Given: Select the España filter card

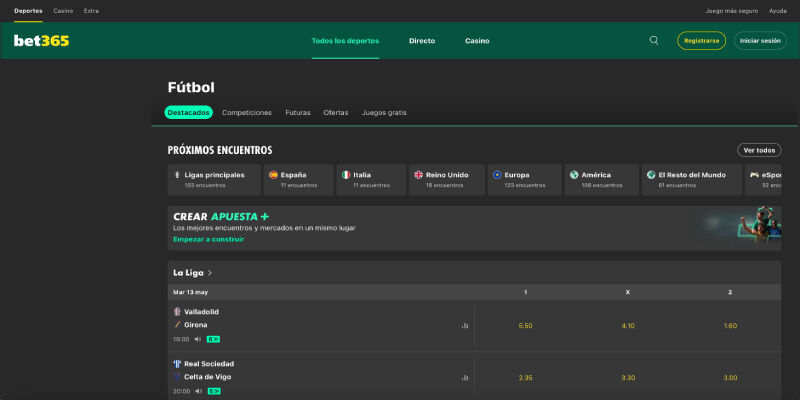Looking at the screenshot, I should pos(298,180).
